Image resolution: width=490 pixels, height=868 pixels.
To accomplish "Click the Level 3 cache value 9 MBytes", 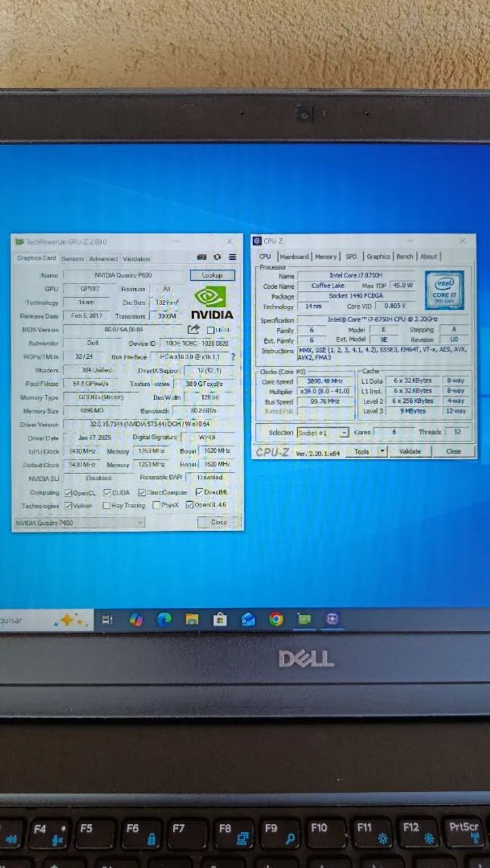I will point(412,411).
